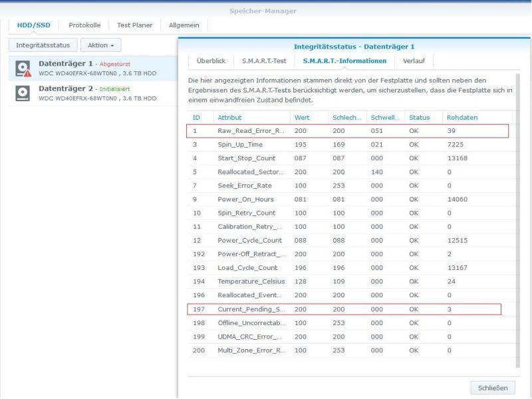This screenshot has width=532, height=399.
Task: Click raw data value 13167
Action: click(457, 268)
